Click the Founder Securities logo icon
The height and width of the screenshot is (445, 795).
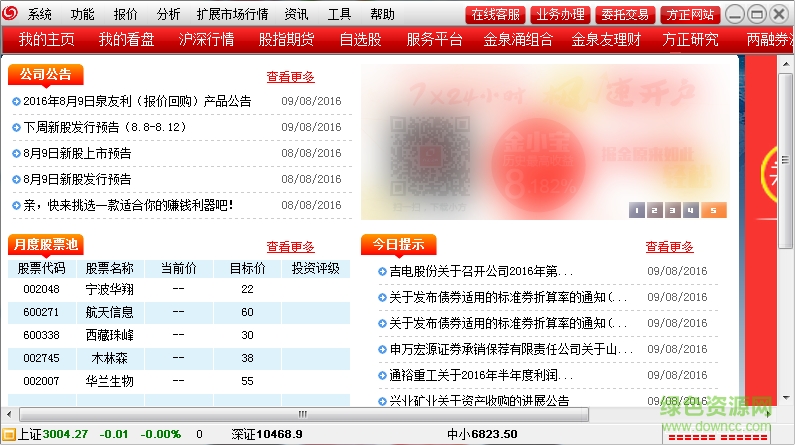point(9,13)
